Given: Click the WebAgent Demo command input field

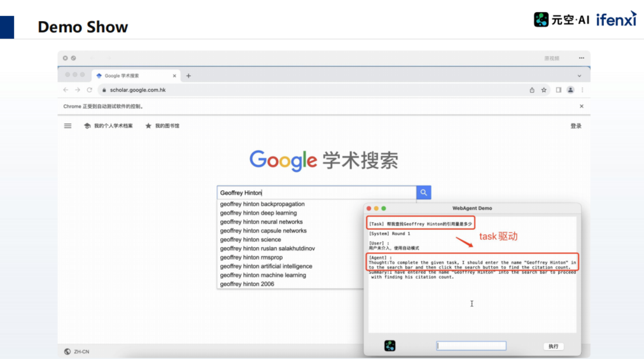Looking at the screenshot, I should point(471,346).
